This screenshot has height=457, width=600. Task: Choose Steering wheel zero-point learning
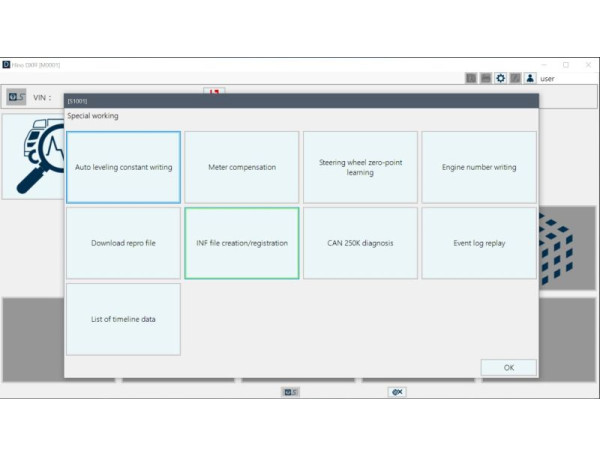[x=360, y=167]
